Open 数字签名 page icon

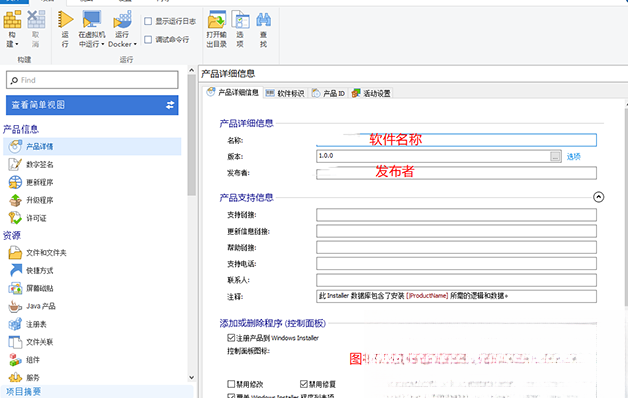pyautogui.click(x=15, y=164)
